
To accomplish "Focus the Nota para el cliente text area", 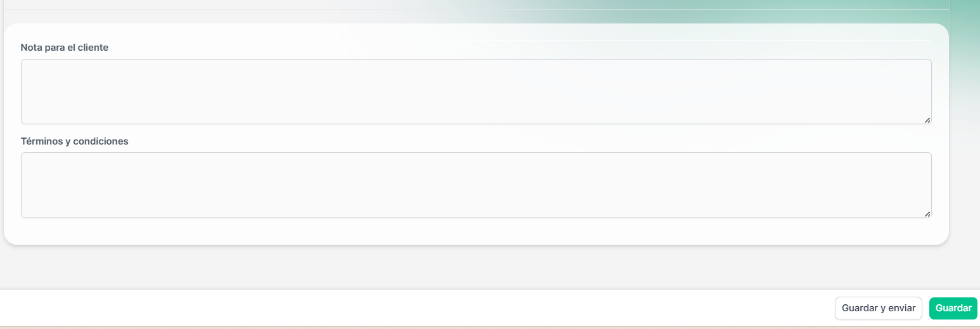I will (476, 91).
